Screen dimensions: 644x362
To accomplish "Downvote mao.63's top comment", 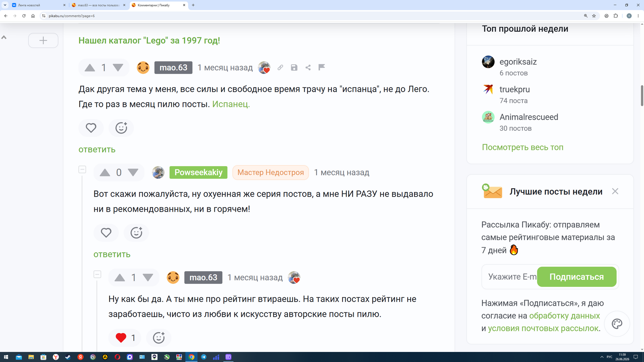I will pyautogui.click(x=118, y=68).
